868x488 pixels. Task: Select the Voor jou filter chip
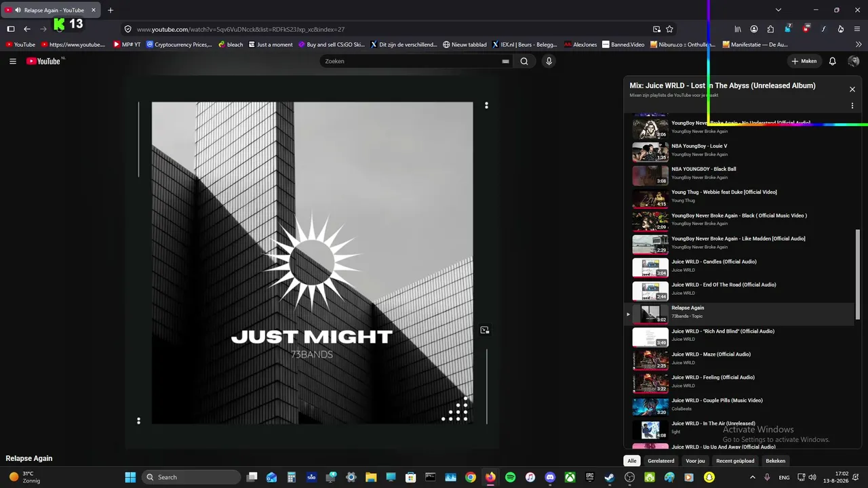696,461
